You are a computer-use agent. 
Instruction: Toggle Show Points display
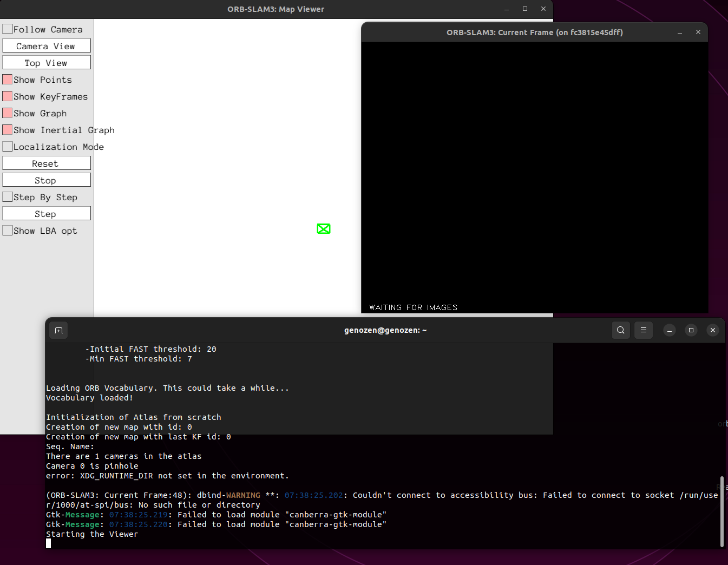[x=7, y=79]
